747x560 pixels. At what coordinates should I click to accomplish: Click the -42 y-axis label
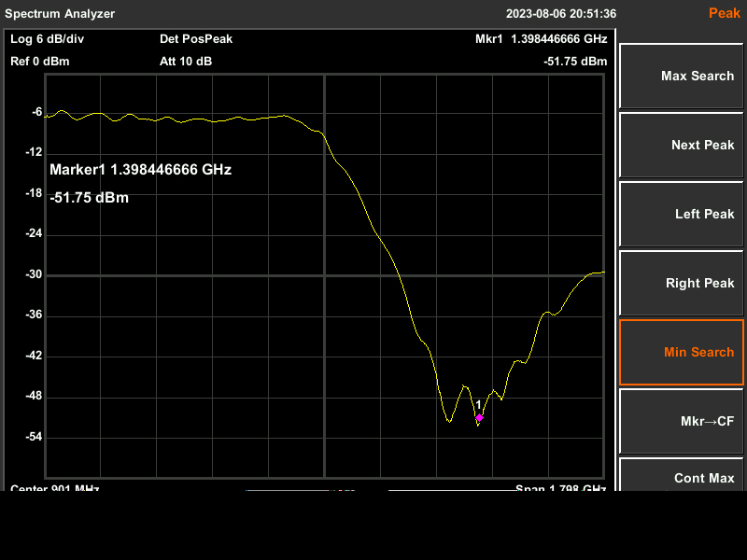tap(34, 356)
